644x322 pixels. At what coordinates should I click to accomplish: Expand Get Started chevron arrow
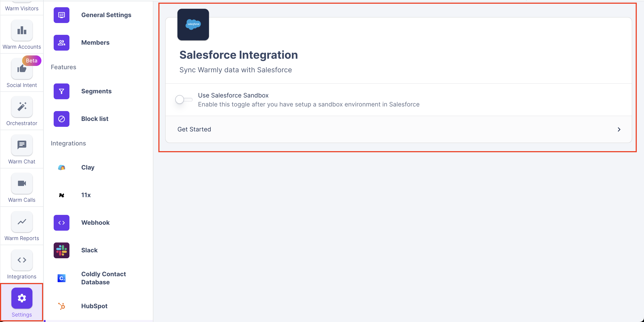coord(619,129)
